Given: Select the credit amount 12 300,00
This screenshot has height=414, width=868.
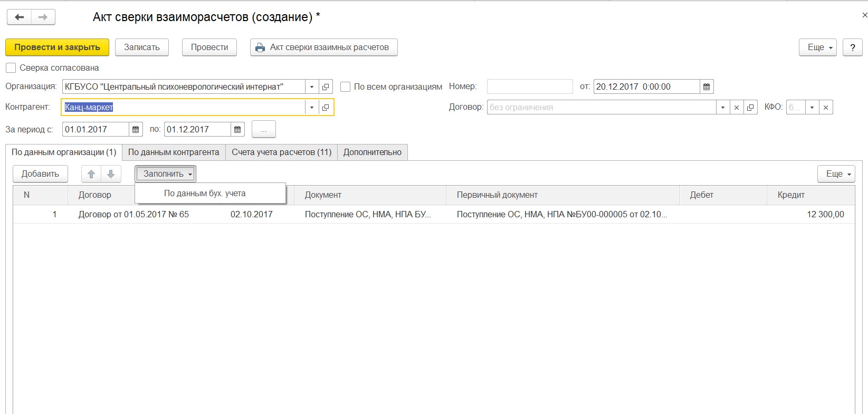Looking at the screenshot, I should [810, 215].
